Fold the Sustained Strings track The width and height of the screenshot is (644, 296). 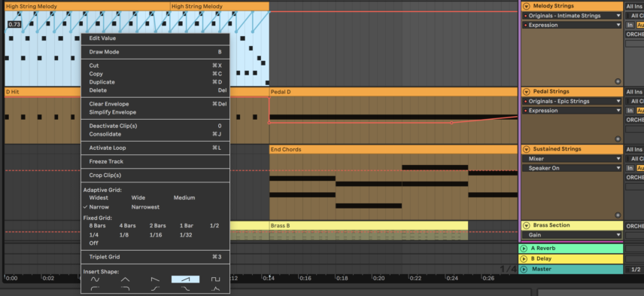[526, 149]
